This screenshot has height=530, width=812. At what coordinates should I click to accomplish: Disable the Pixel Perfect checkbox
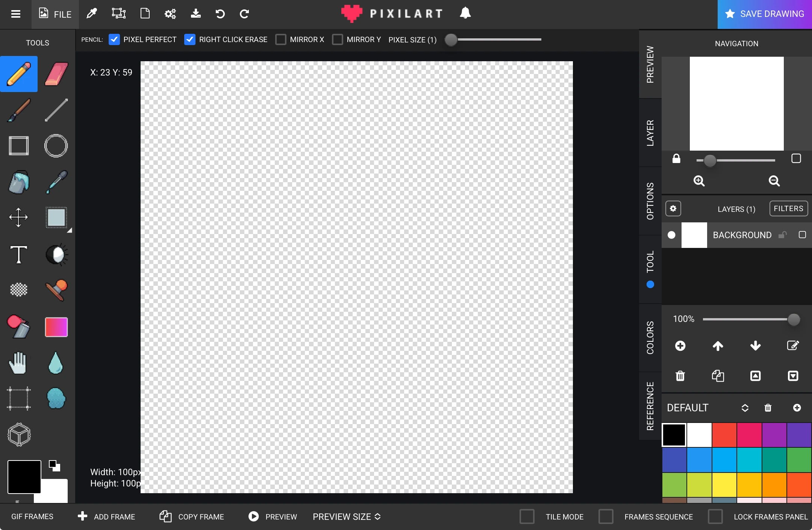pyautogui.click(x=114, y=39)
